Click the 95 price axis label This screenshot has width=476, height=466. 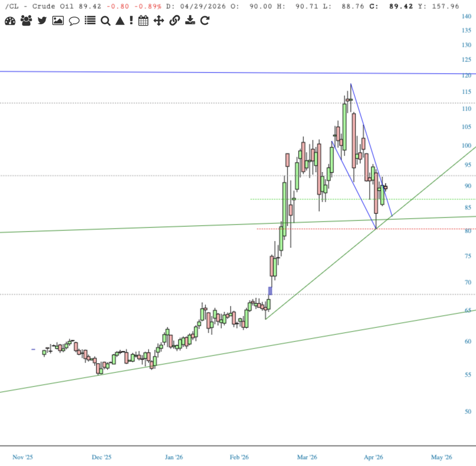click(x=468, y=165)
